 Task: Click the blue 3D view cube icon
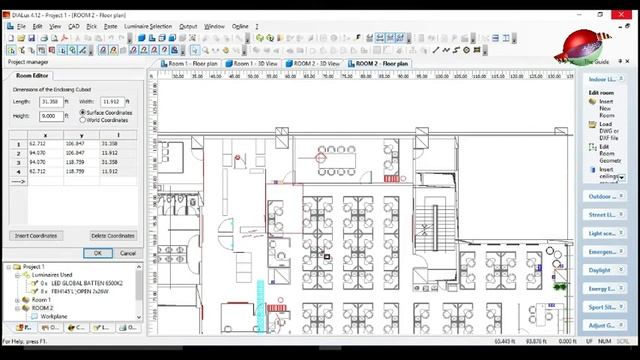coord(141,38)
